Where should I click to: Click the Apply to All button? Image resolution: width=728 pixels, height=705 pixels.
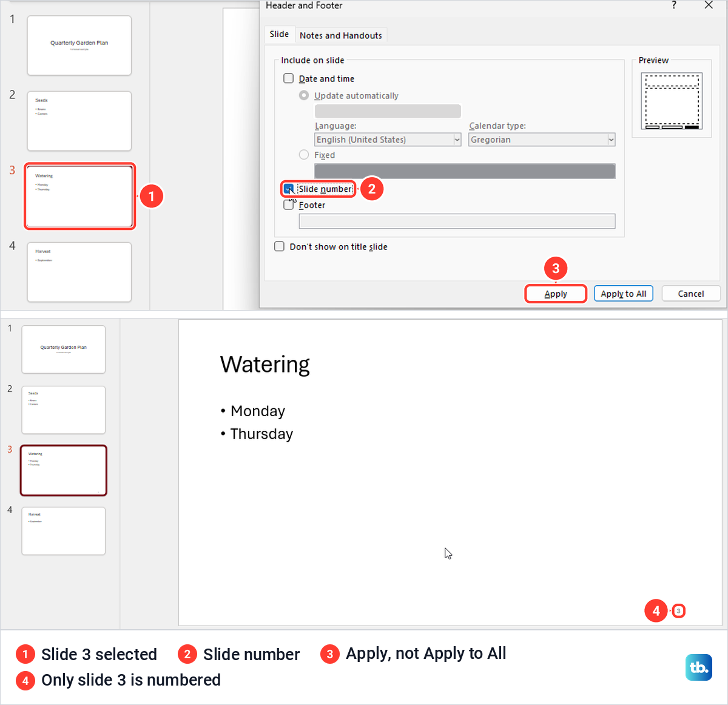tap(623, 294)
